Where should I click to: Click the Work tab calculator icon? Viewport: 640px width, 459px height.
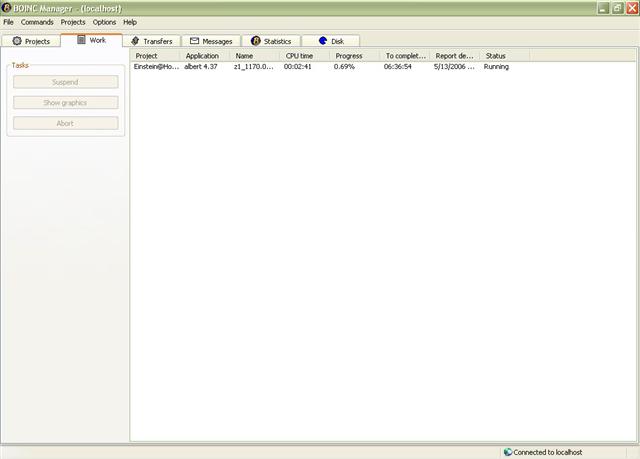point(81,39)
